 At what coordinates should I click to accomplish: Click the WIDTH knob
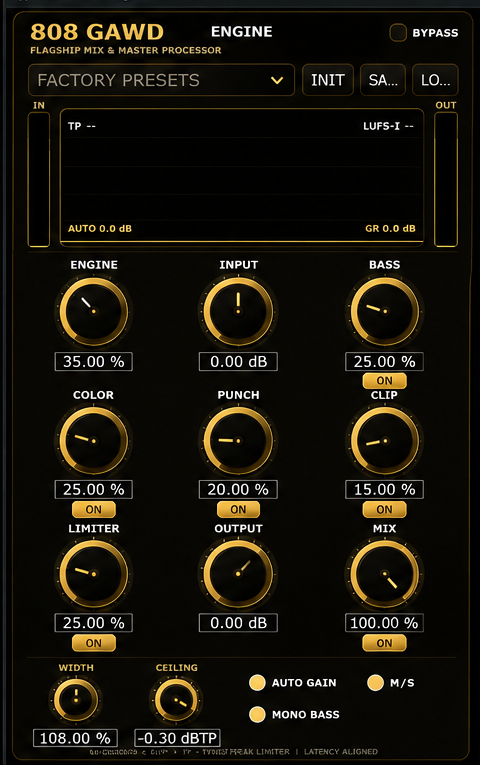pyautogui.click(x=76, y=700)
